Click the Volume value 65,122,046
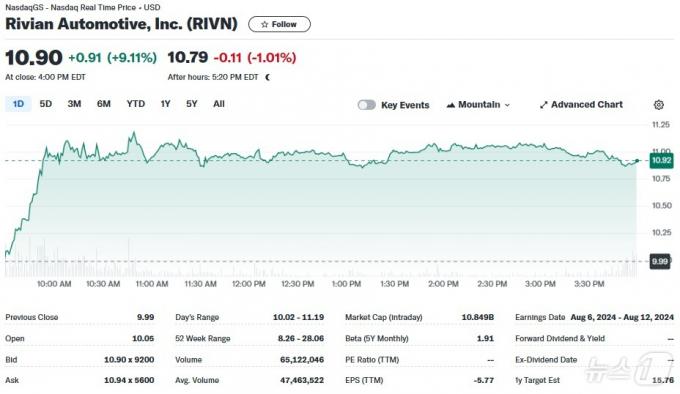 tap(302, 360)
